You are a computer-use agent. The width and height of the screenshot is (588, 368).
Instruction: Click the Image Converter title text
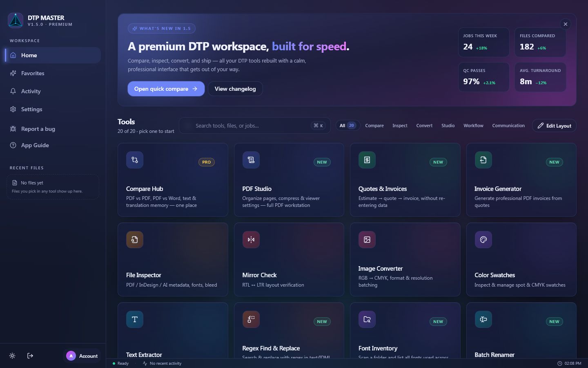click(381, 268)
